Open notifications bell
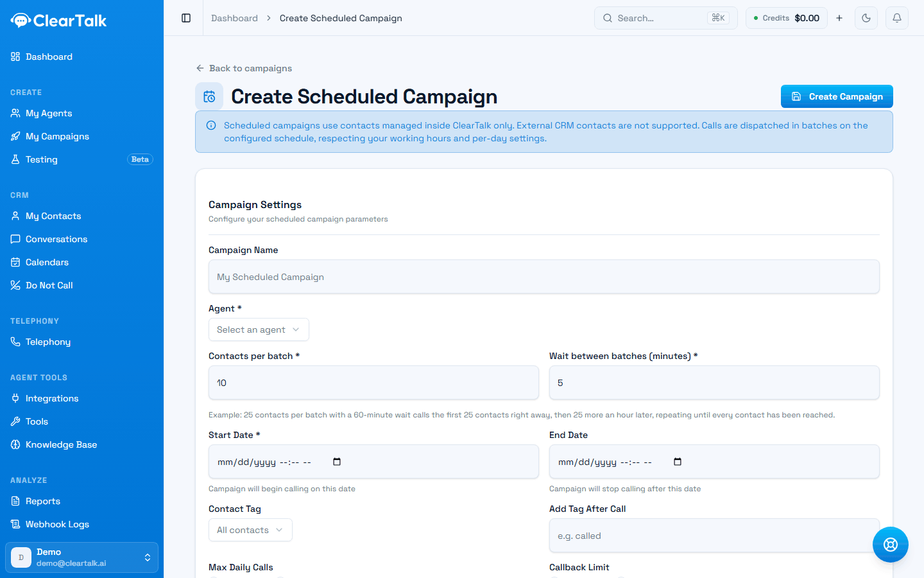924x578 pixels. pos(897,18)
